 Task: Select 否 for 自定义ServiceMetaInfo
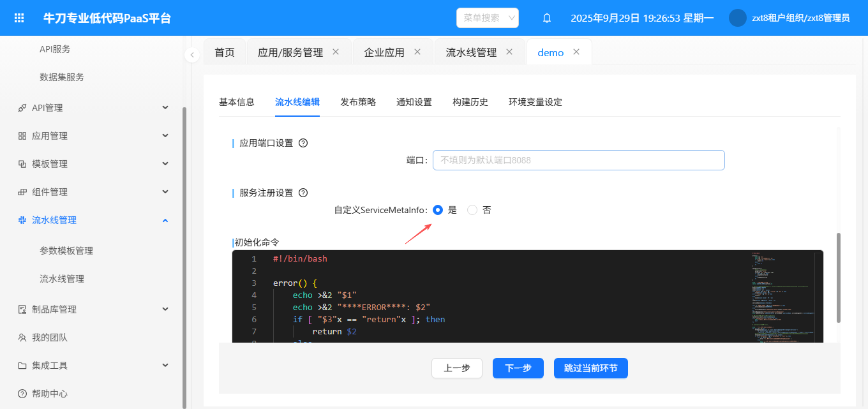click(x=472, y=210)
